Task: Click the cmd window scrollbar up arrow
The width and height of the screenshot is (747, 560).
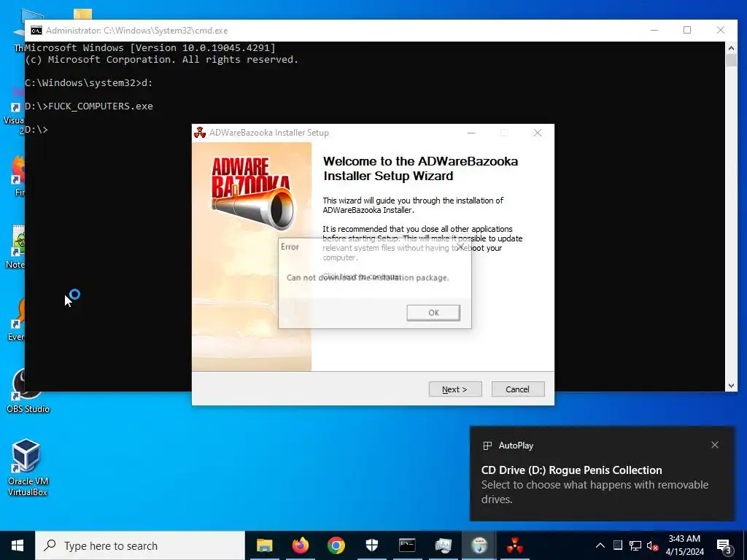Action: pos(731,47)
